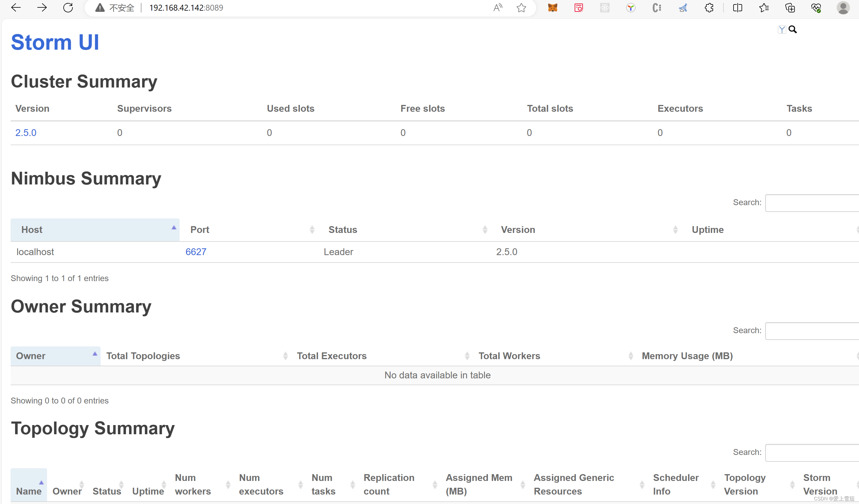Add this page to favorites via the star
The height and width of the screenshot is (504, 859).
tap(521, 7)
